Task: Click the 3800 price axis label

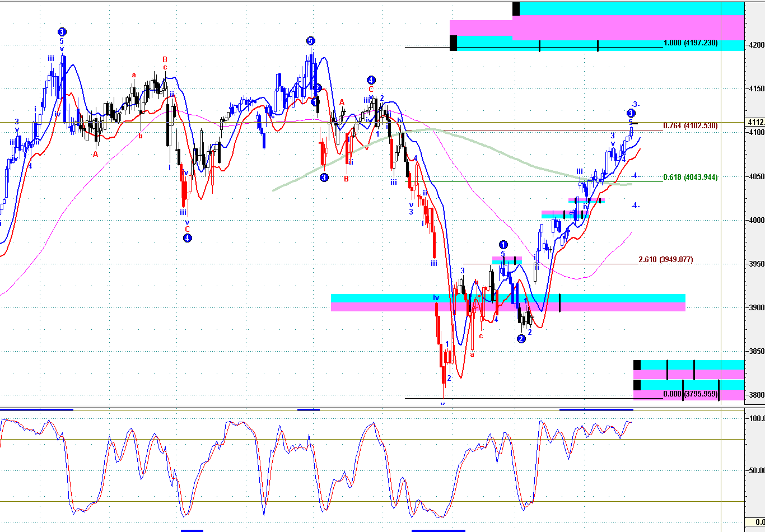Action: click(x=755, y=395)
